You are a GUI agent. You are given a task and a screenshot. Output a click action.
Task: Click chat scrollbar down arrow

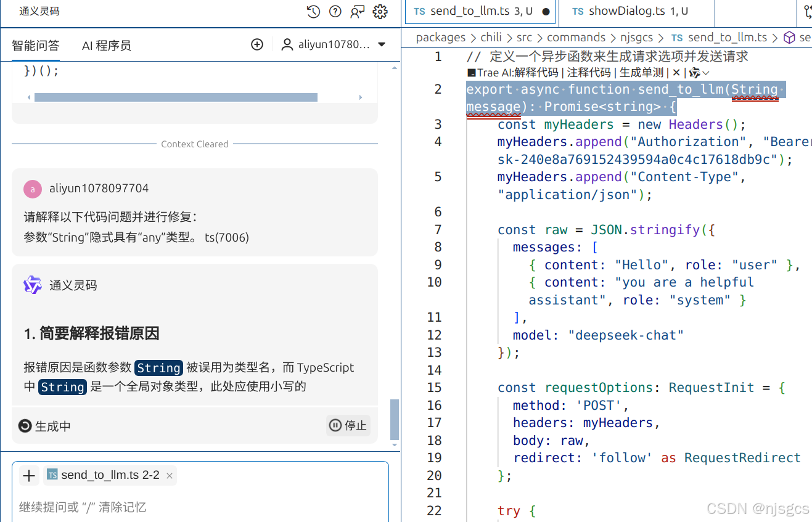(395, 444)
